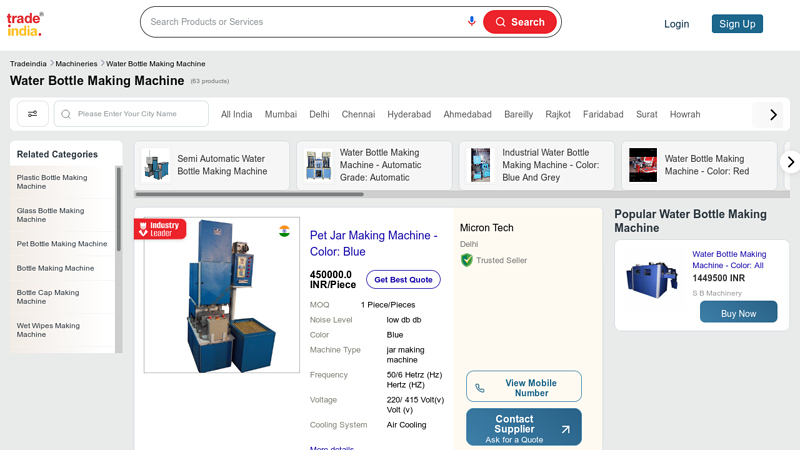Viewport: 800px width, 450px height.
Task: Click the Indian flag icon on product
Action: pos(284,231)
